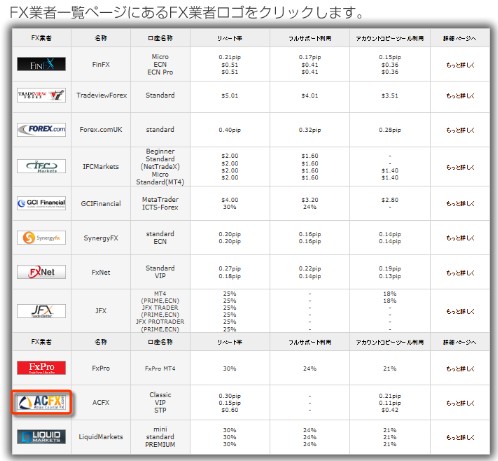Open the SynergyFX logo
Screen dimensions: 498x461
[41, 238]
